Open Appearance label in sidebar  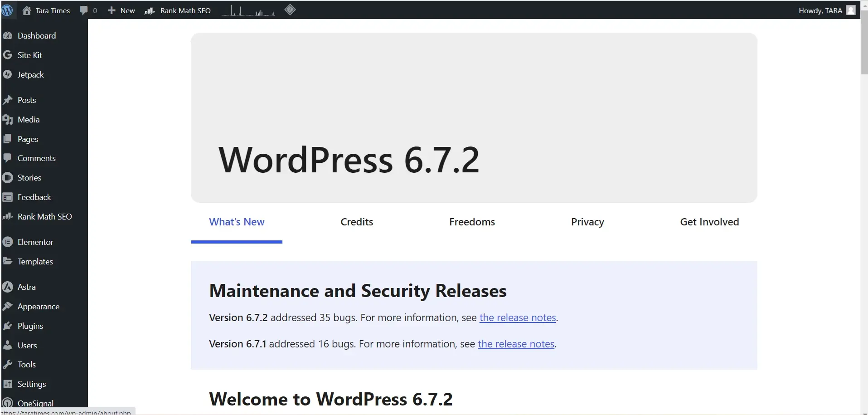pos(39,306)
